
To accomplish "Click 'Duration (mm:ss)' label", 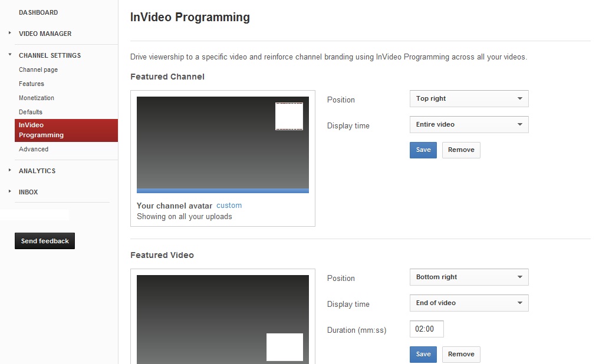I will (x=357, y=330).
